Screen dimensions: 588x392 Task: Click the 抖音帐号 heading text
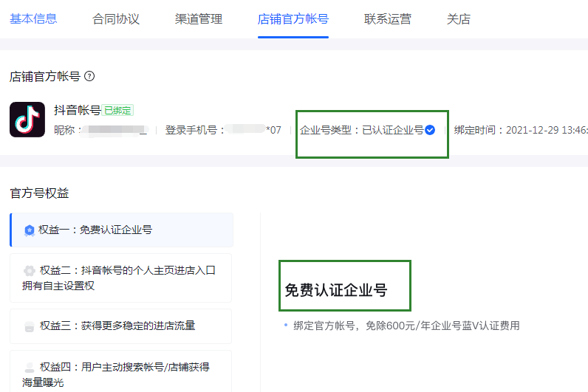pos(78,110)
